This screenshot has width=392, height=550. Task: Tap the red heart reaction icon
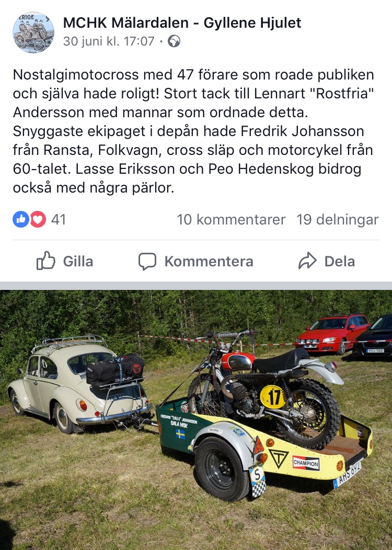(38, 219)
